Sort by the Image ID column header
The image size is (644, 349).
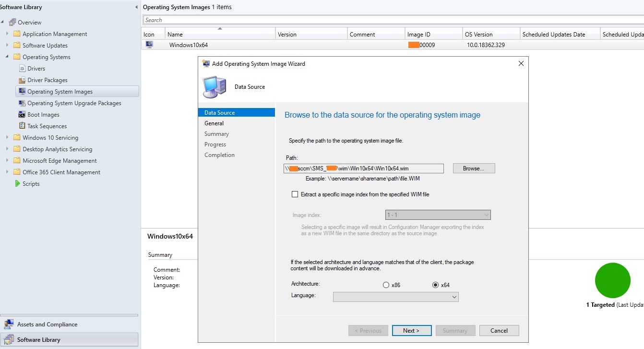[x=434, y=34]
